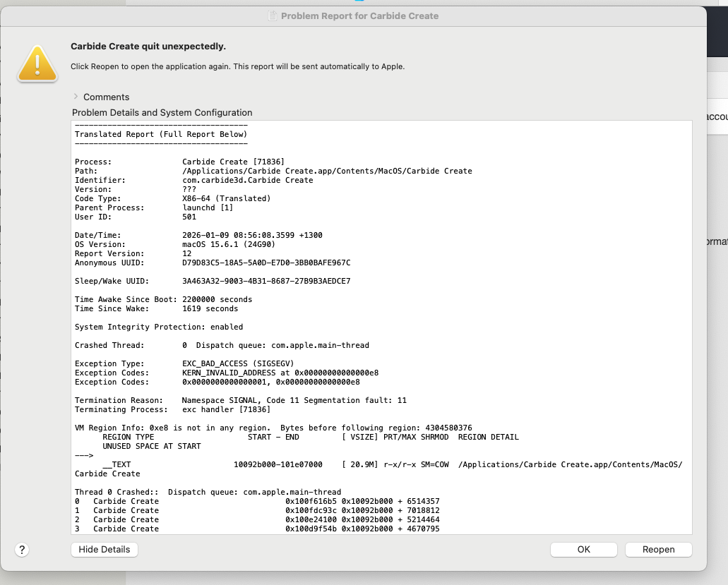Click the Comments label
This screenshot has width=728, height=585.
(106, 97)
